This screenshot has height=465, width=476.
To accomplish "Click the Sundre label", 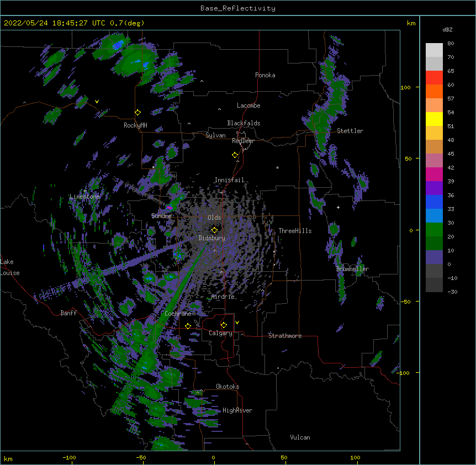I will pyautogui.click(x=161, y=216).
